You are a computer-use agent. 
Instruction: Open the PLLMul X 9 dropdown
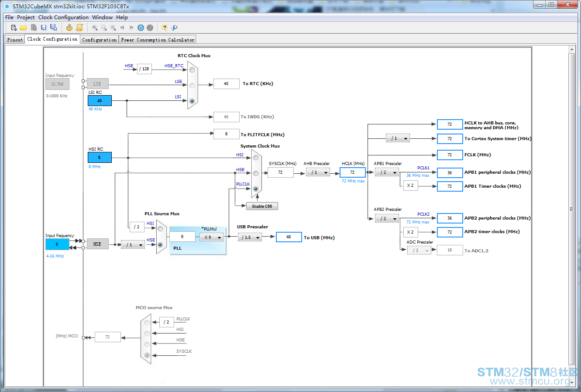coord(212,237)
